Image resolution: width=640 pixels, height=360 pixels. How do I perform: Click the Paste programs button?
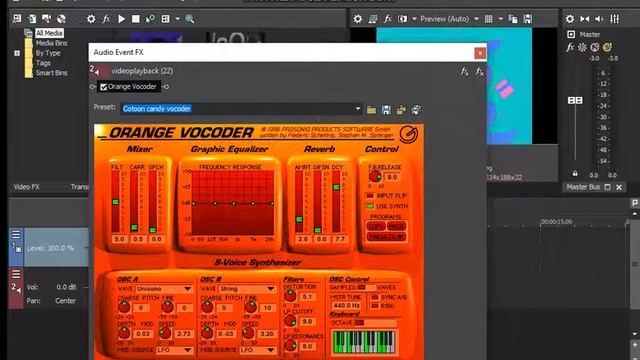[x=396, y=226]
